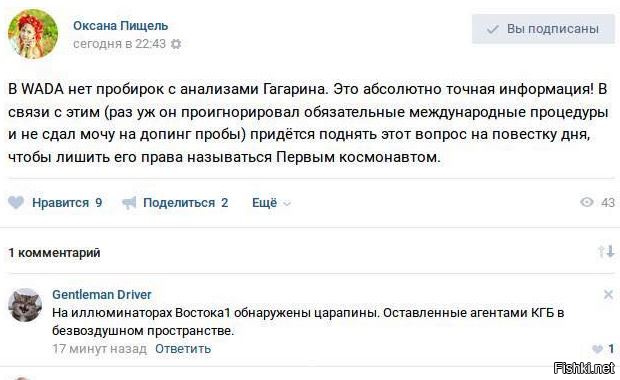Click the megaphone share icon
Screen dimensions: 620x380
[x=129, y=203]
